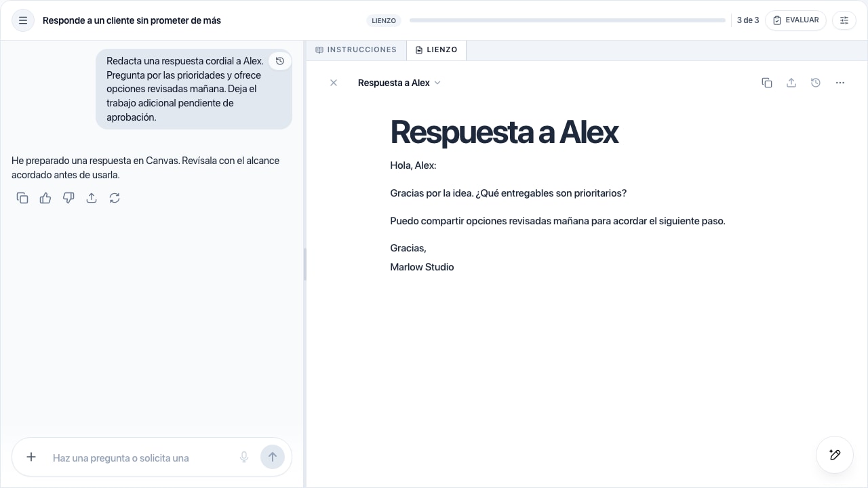
Task: Expand the Respuesta a Alex title dropdown
Action: tap(399, 83)
